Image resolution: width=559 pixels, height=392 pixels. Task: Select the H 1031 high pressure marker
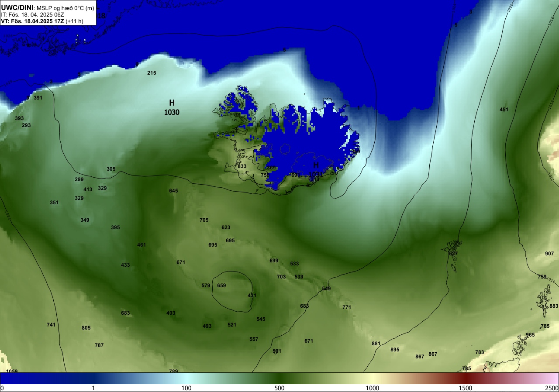pos(316,169)
